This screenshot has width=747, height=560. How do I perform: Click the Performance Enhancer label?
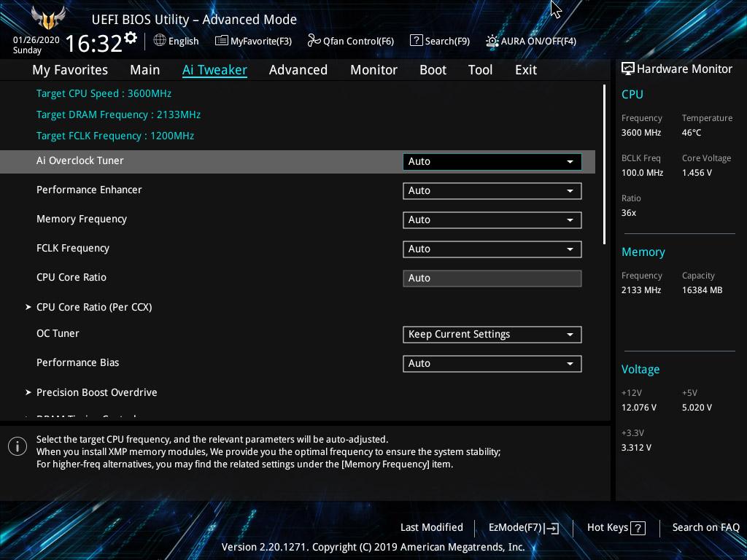[x=89, y=190]
